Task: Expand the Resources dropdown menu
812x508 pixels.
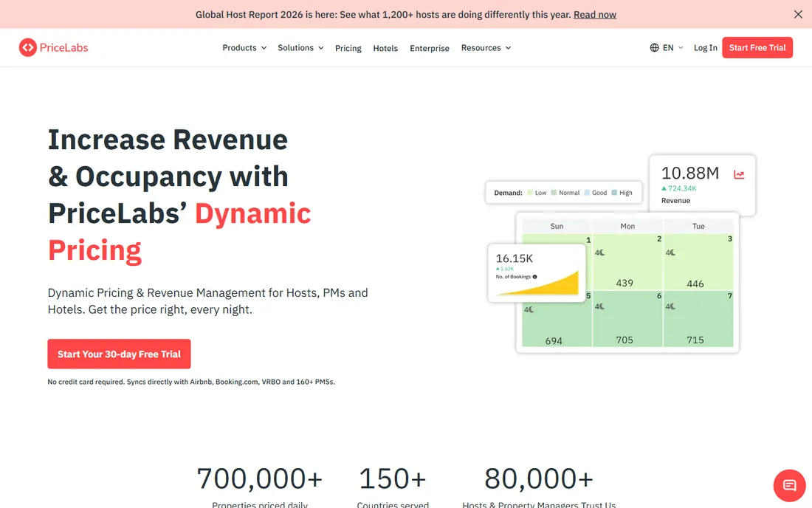Action: pyautogui.click(x=486, y=48)
